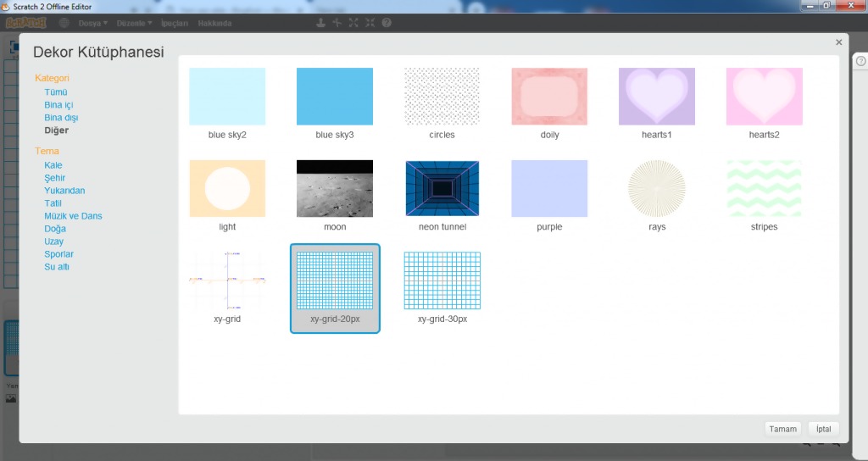868x461 pixels.
Task: Choose the moon backdrop thumbnail
Action: pyautogui.click(x=334, y=189)
